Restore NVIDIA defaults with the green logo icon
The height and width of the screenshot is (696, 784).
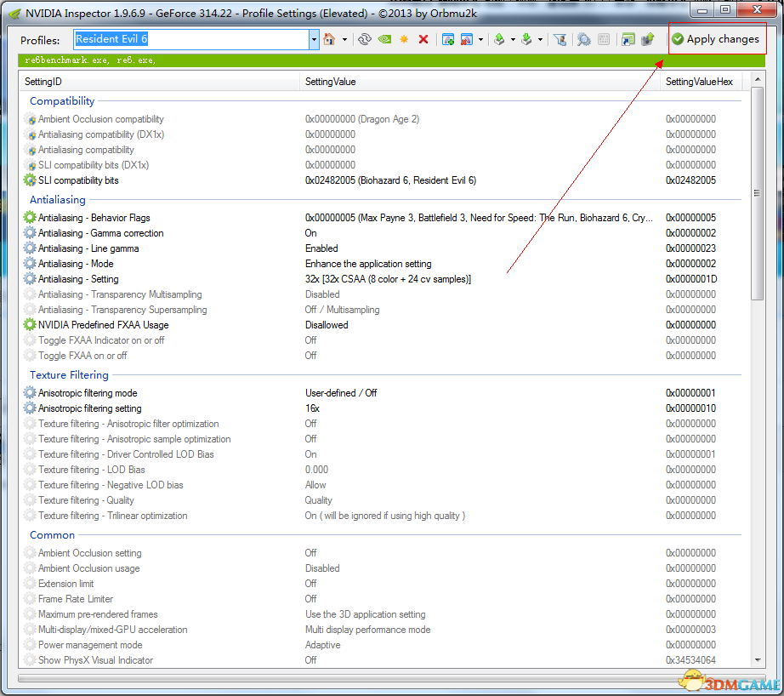(x=384, y=39)
